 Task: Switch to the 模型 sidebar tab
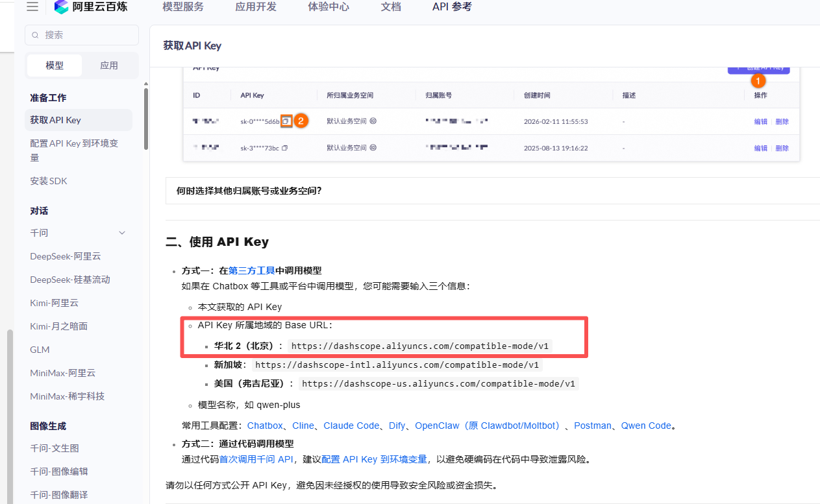click(55, 66)
